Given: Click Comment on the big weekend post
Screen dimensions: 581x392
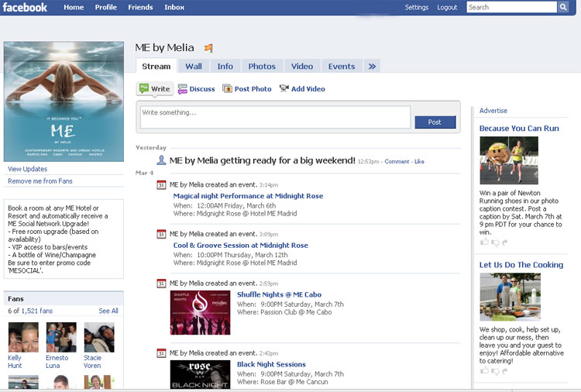Looking at the screenshot, I should coord(397,162).
